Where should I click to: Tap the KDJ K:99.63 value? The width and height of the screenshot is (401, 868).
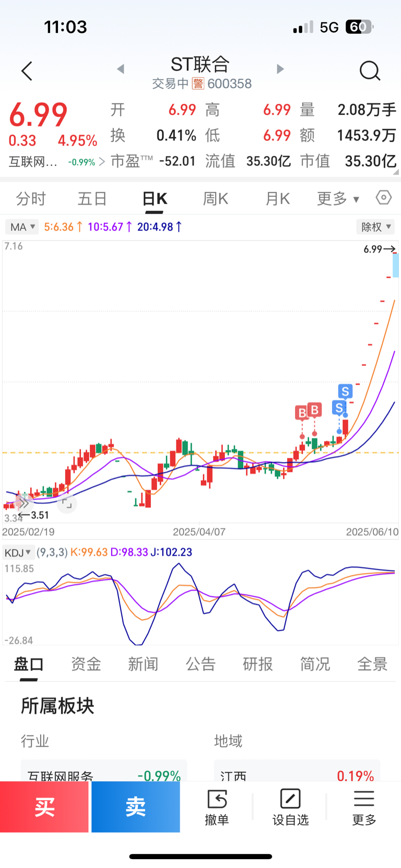tap(89, 552)
